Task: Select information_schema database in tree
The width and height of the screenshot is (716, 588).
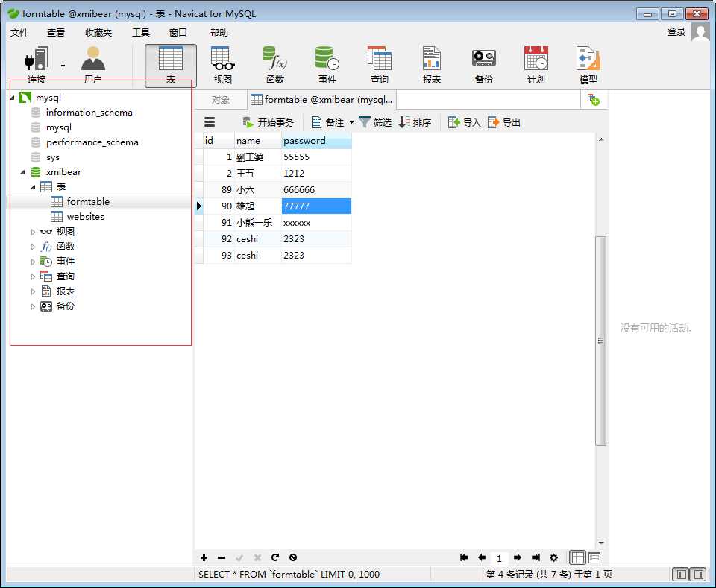Action: click(x=89, y=113)
